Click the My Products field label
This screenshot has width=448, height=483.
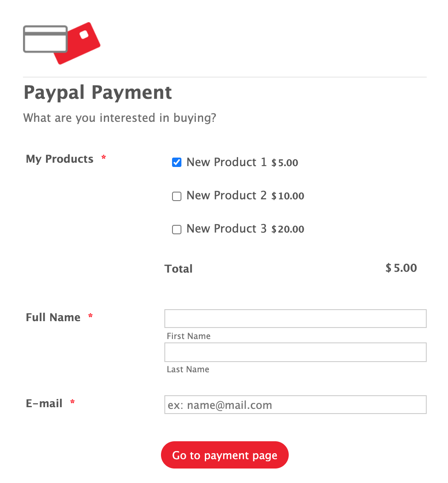point(60,159)
